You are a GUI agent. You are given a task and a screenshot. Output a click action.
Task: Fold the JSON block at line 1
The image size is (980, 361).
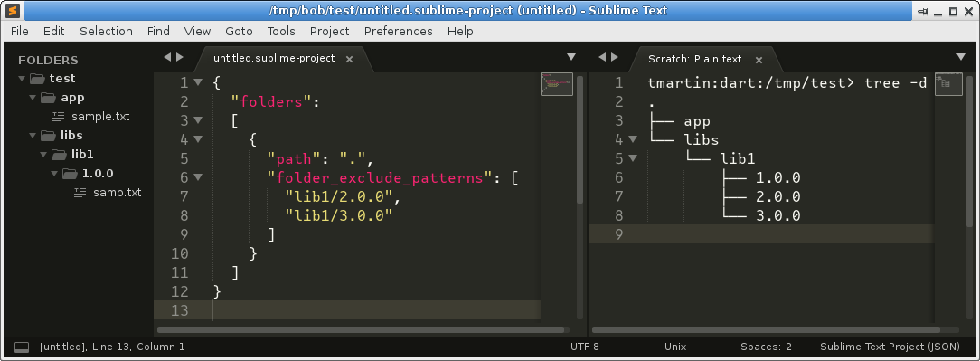click(198, 82)
